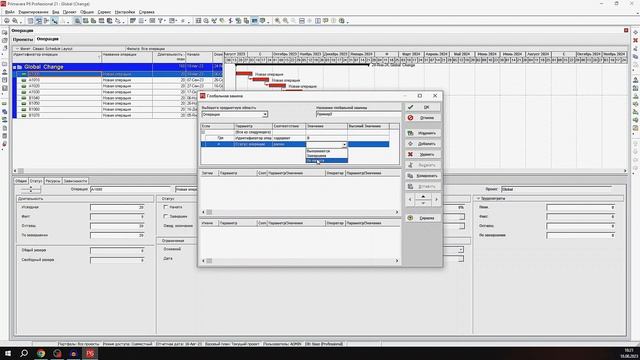Choose 'Выполняется' in the value list
Viewport: 640px width, 360px height.
pos(327,151)
